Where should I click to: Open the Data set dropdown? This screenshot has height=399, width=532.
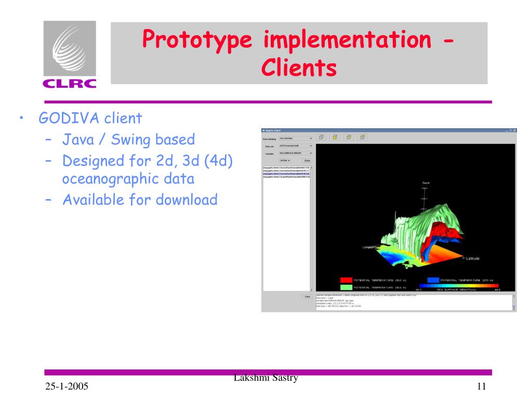tap(296, 146)
